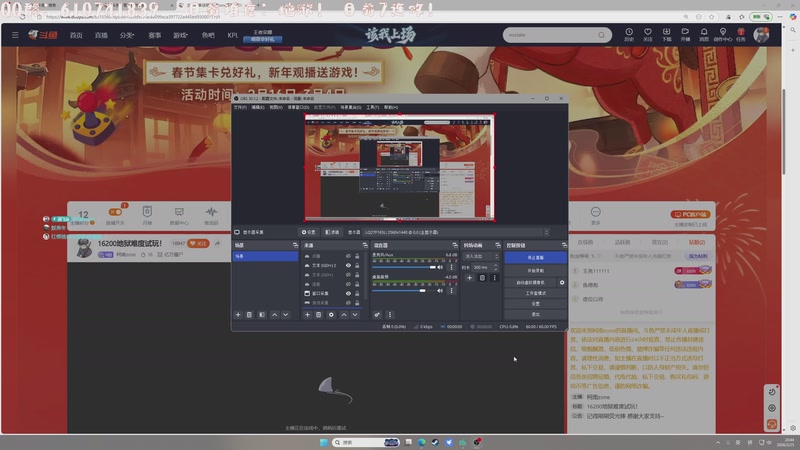This screenshot has width=800, height=450.
Task: Open Steam icon on taskbar
Action: point(435,442)
